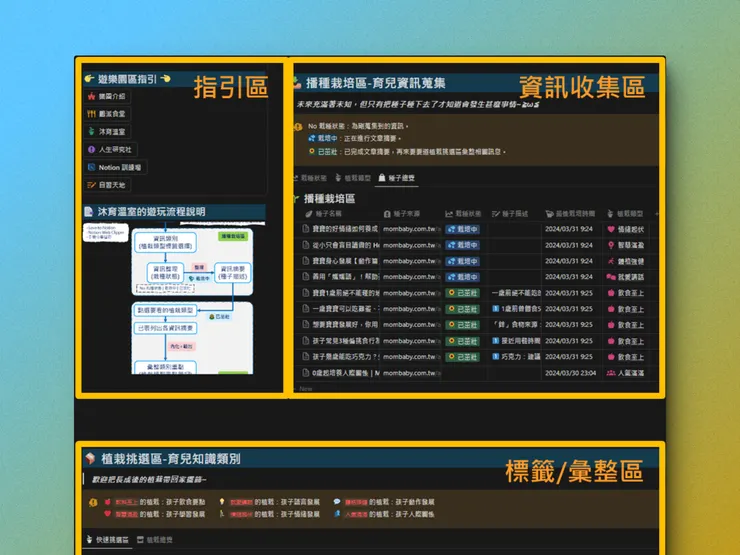Switch to the 植栽總覽 view tab

coord(155,540)
